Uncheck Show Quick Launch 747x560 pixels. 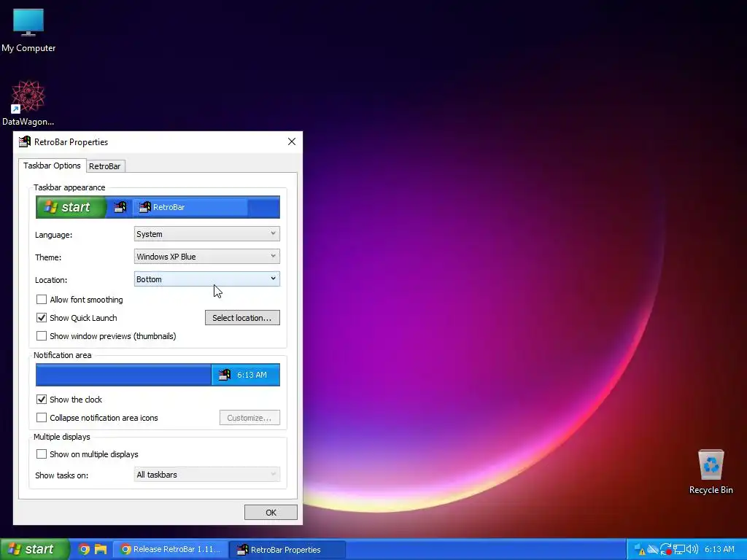pos(42,318)
